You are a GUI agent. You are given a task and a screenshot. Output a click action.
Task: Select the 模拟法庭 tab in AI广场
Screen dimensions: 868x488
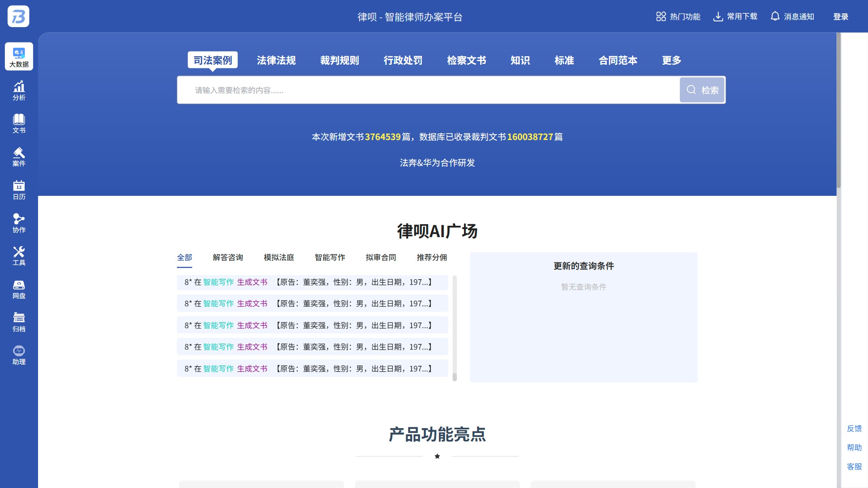pyautogui.click(x=279, y=257)
